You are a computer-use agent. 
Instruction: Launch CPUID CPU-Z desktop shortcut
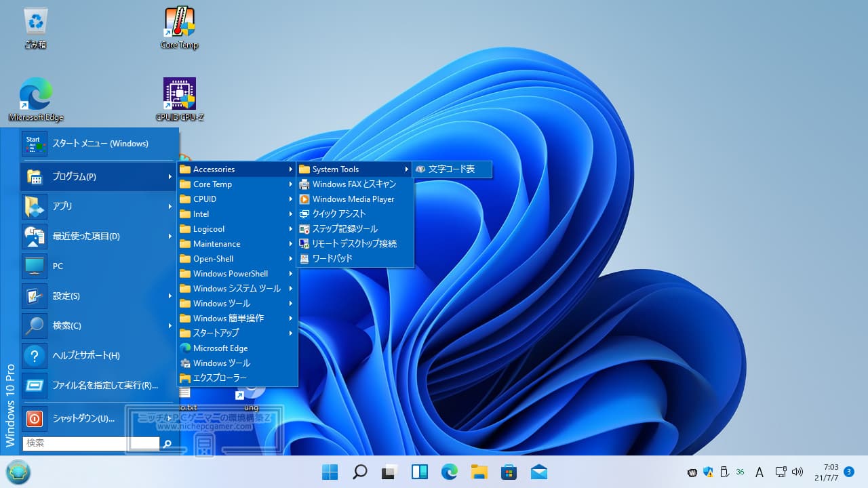[x=180, y=100]
